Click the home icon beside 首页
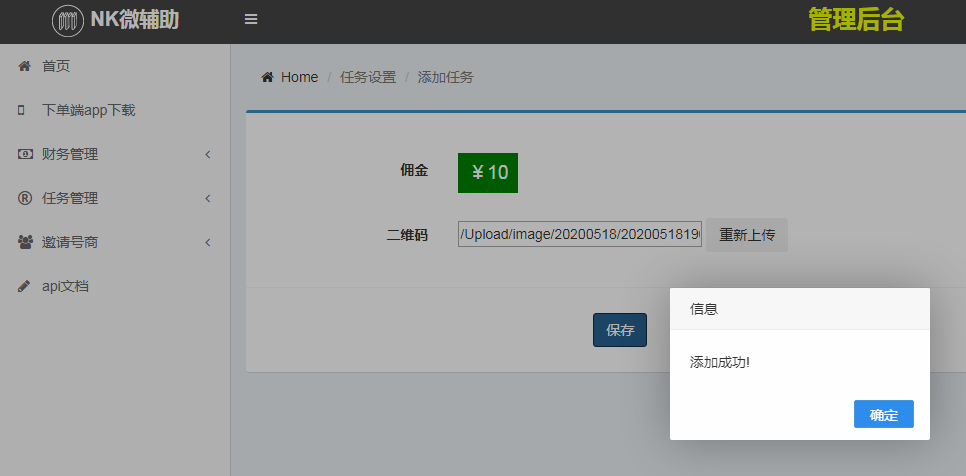Image resolution: width=966 pixels, height=476 pixels. point(24,66)
